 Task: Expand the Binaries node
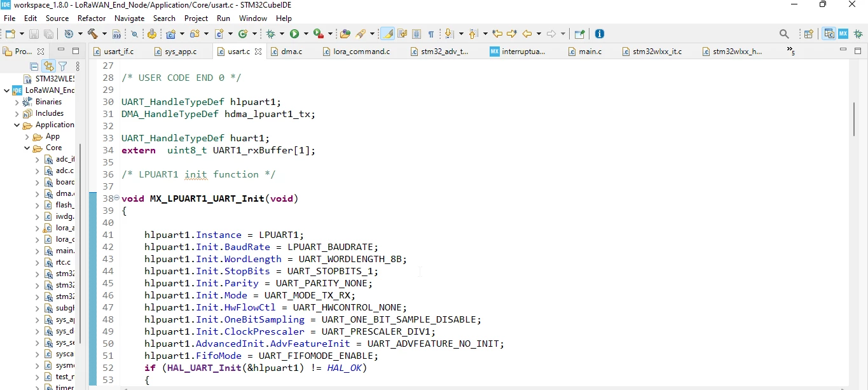click(x=17, y=102)
